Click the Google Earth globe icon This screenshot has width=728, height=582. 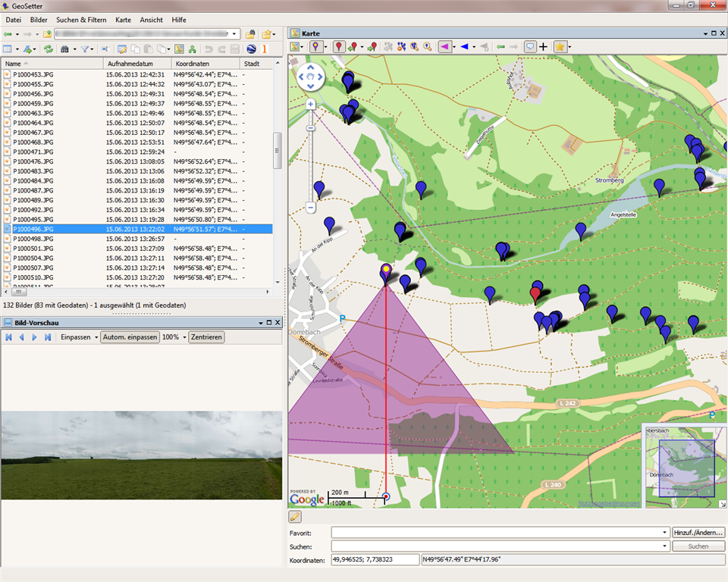(251, 49)
